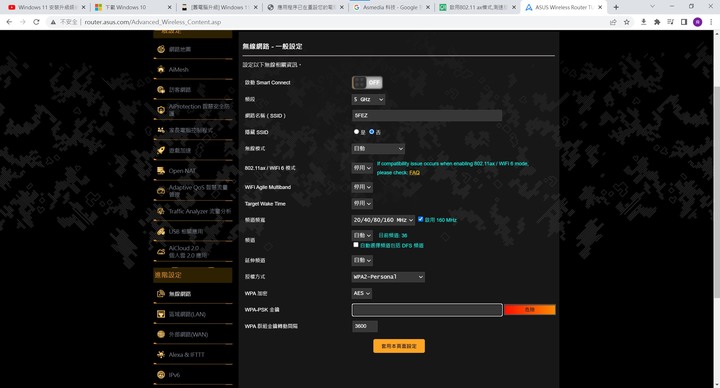The height and width of the screenshot is (388, 720).
Task: Open the Target Wake Time dropdown
Action: click(x=362, y=203)
